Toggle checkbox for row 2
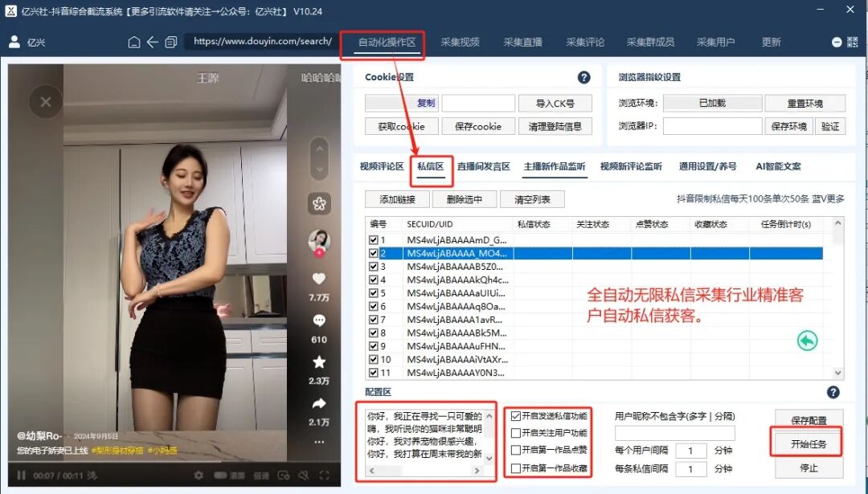868x494 pixels. tap(373, 253)
